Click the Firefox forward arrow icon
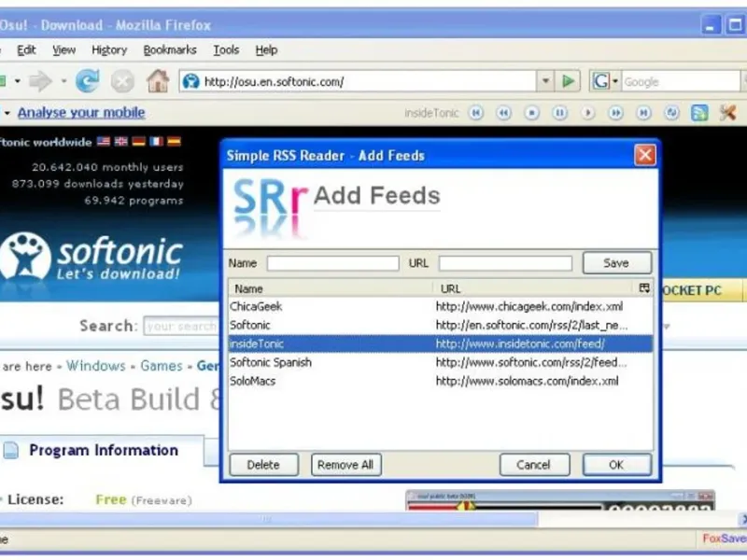The image size is (747, 560). pos(40,81)
